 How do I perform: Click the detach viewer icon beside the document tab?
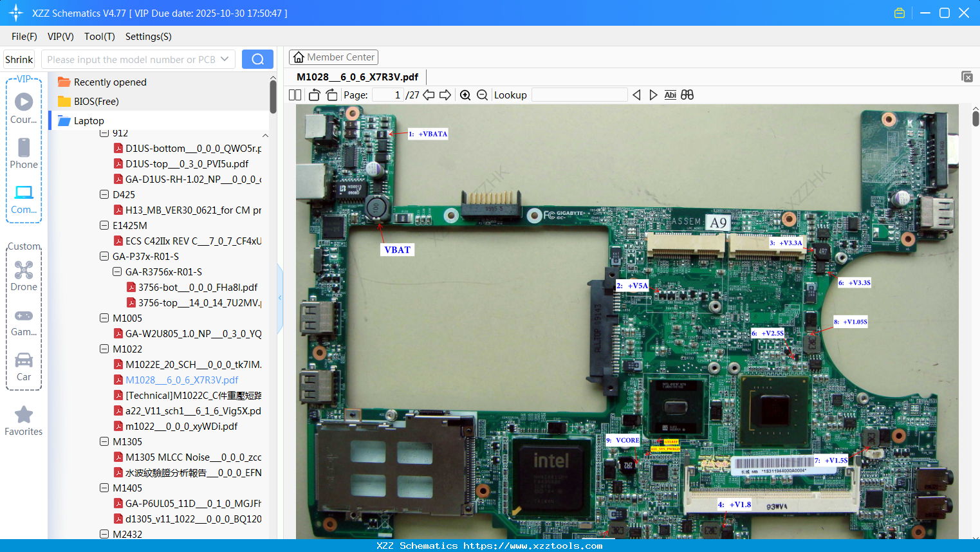tap(967, 77)
